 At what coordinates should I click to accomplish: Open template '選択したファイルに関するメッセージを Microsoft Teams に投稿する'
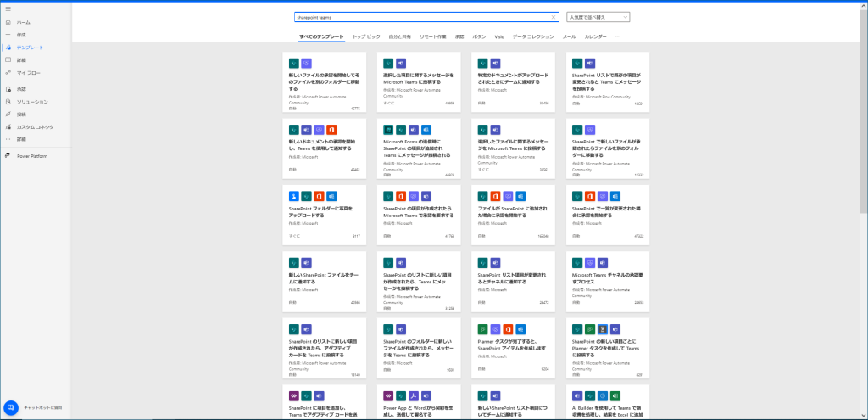[513, 148]
